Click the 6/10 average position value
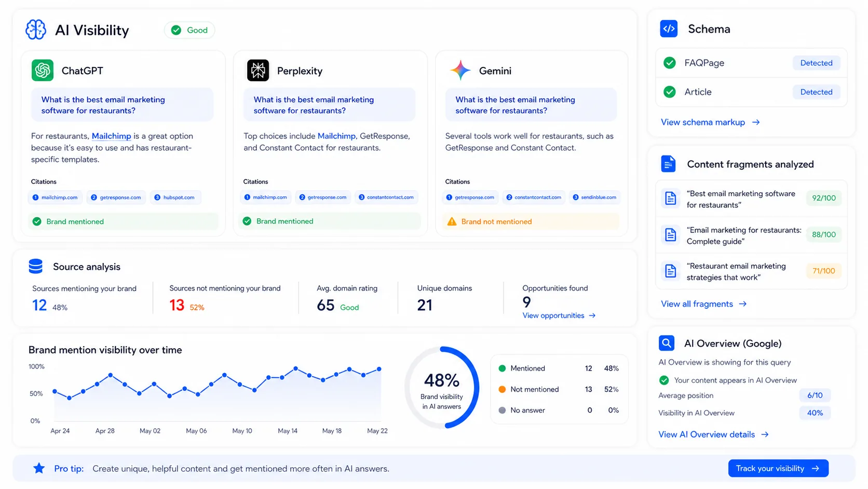The width and height of the screenshot is (868, 489). point(815,395)
